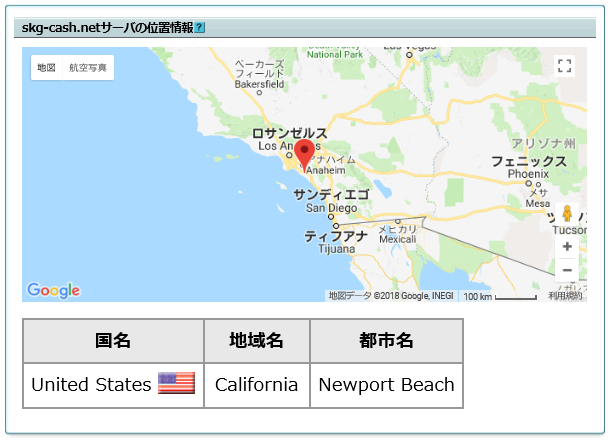Zoom in with the plus button
This screenshot has width=611, height=441.
[567, 247]
